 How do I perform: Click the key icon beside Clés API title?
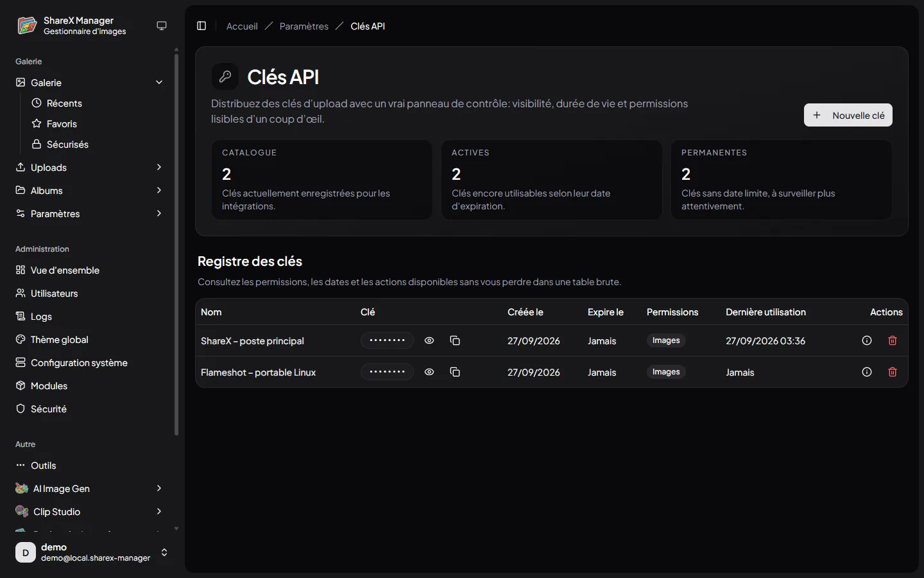click(225, 76)
